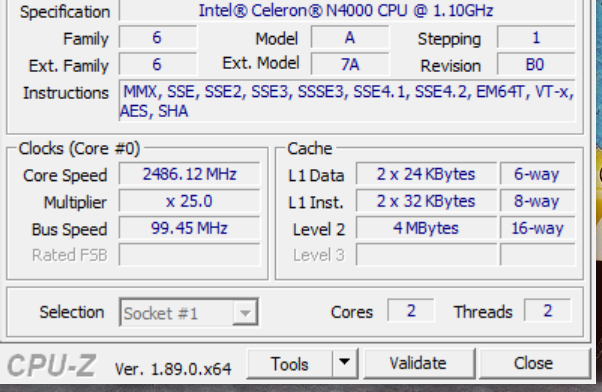This screenshot has height=392, width=602.
Task: Click the Bus Speed label
Action: tap(69, 229)
